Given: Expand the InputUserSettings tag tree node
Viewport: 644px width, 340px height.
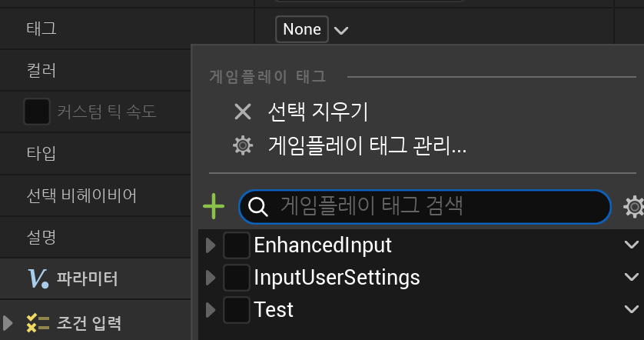Looking at the screenshot, I should coord(211,278).
